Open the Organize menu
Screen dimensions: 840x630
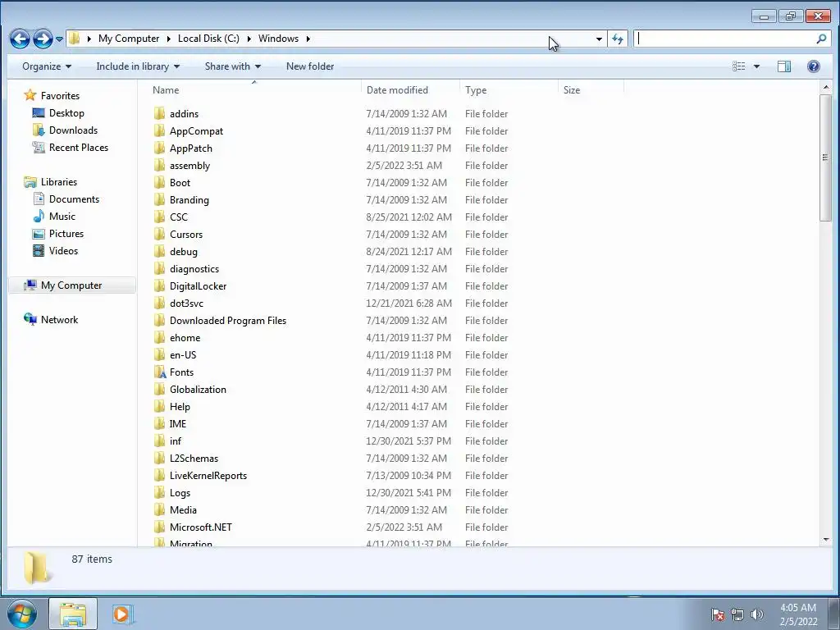pyautogui.click(x=47, y=66)
